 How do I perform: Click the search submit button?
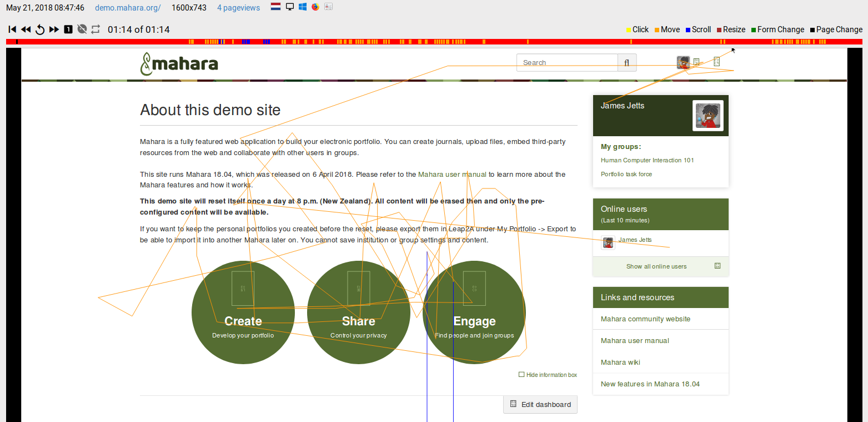pos(627,63)
